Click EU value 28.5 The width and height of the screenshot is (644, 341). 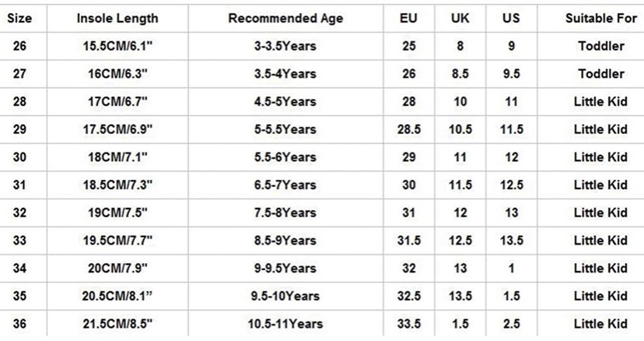coord(408,129)
